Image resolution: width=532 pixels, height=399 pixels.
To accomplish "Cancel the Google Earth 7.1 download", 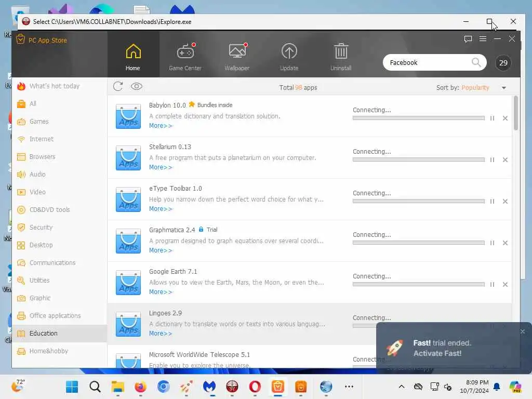I will 505,284.
